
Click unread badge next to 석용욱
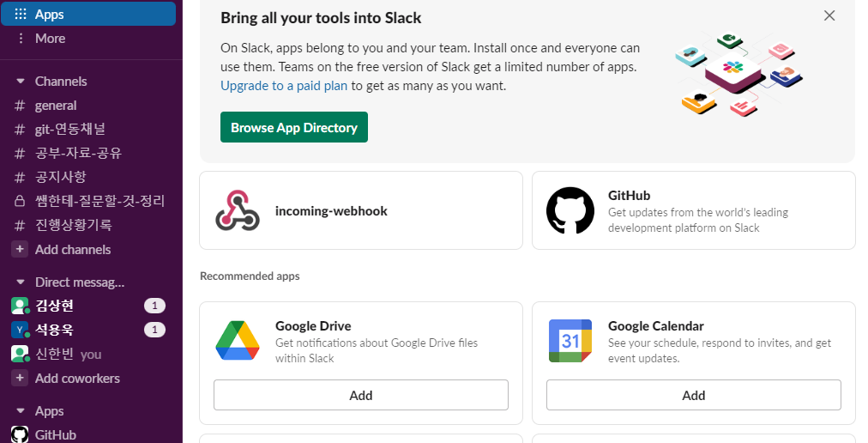coord(154,330)
